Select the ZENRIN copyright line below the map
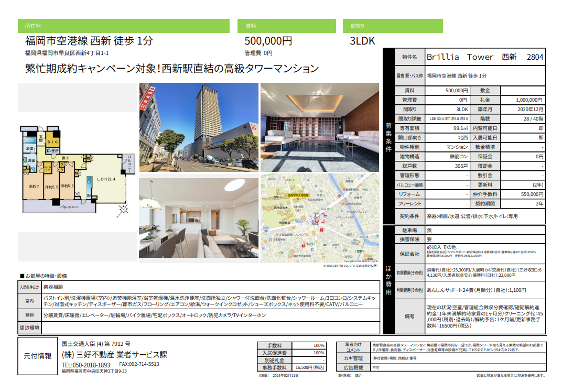The width and height of the screenshot is (562, 392). pos(351,266)
